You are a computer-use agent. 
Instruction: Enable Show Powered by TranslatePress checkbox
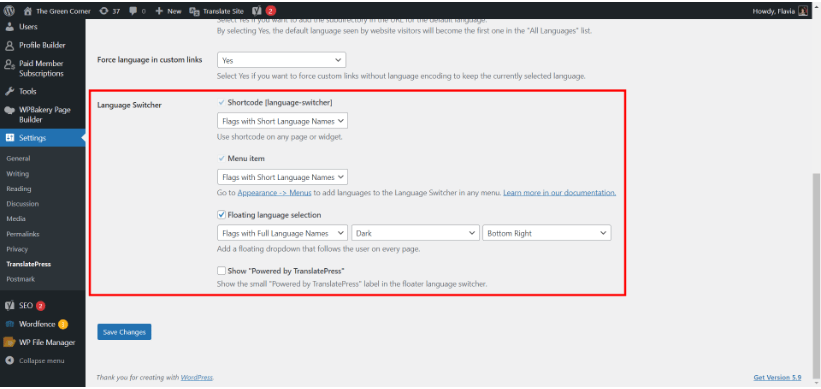coord(221,271)
